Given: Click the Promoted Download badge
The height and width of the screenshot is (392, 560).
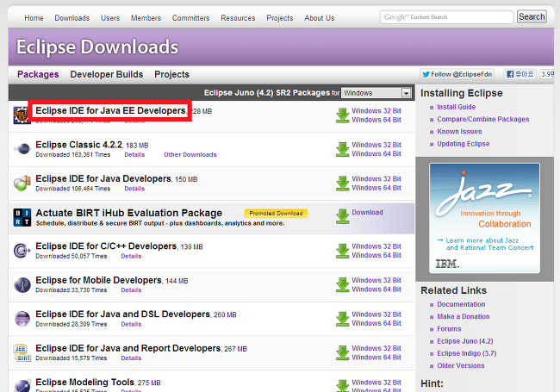Looking at the screenshot, I should 276,213.
